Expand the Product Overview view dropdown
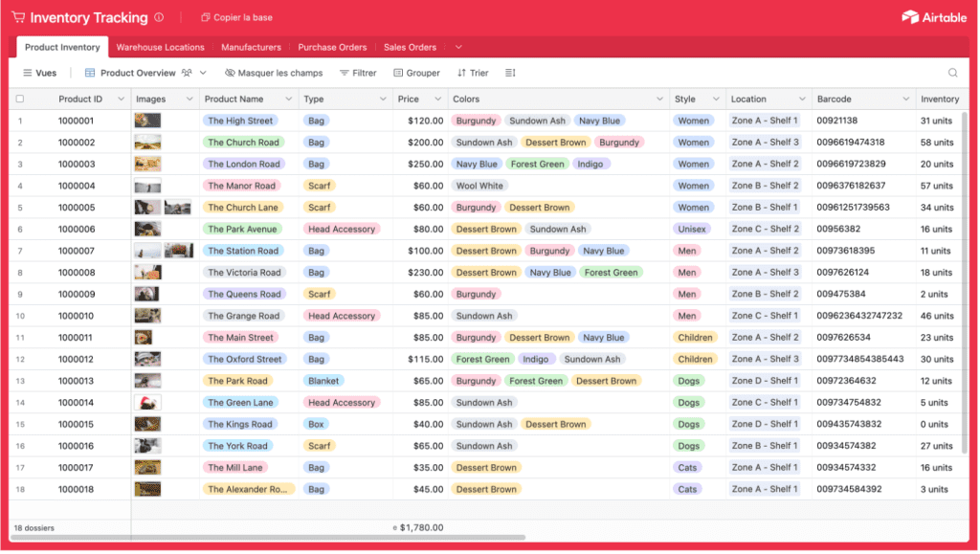The height and width of the screenshot is (554, 980). coord(203,73)
